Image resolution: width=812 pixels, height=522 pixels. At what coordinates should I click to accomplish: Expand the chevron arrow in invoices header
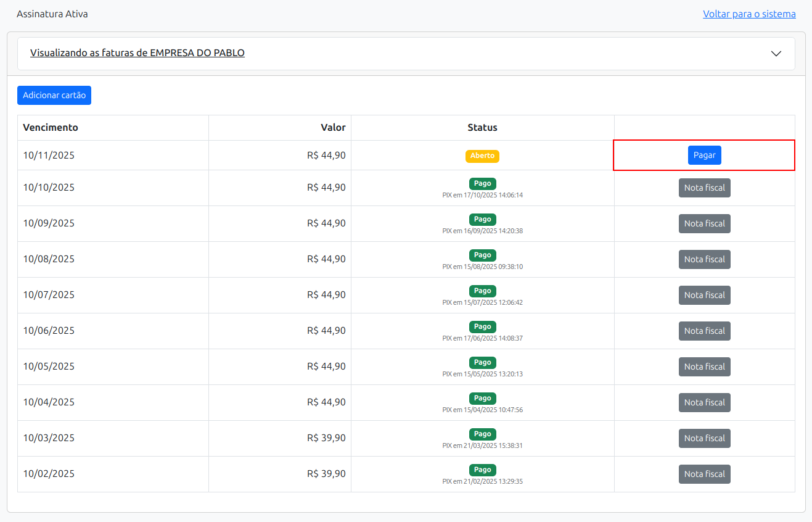(x=776, y=54)
